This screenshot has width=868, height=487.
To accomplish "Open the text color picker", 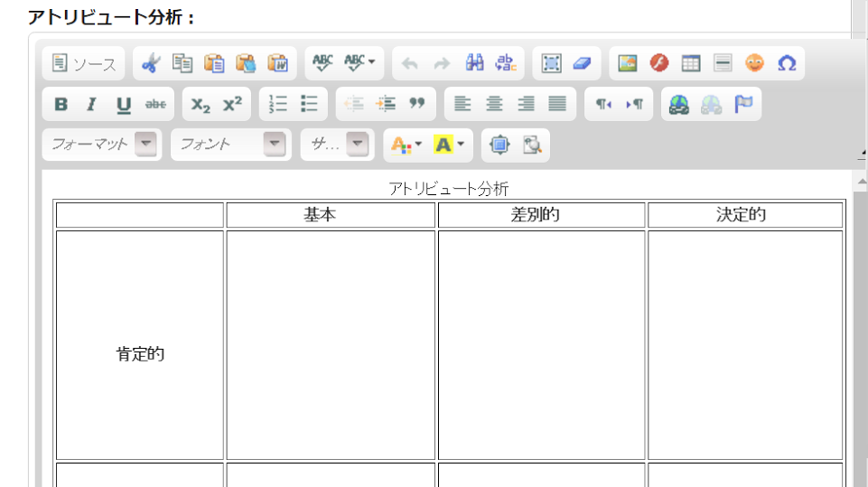I will click(x=406, y=144).
